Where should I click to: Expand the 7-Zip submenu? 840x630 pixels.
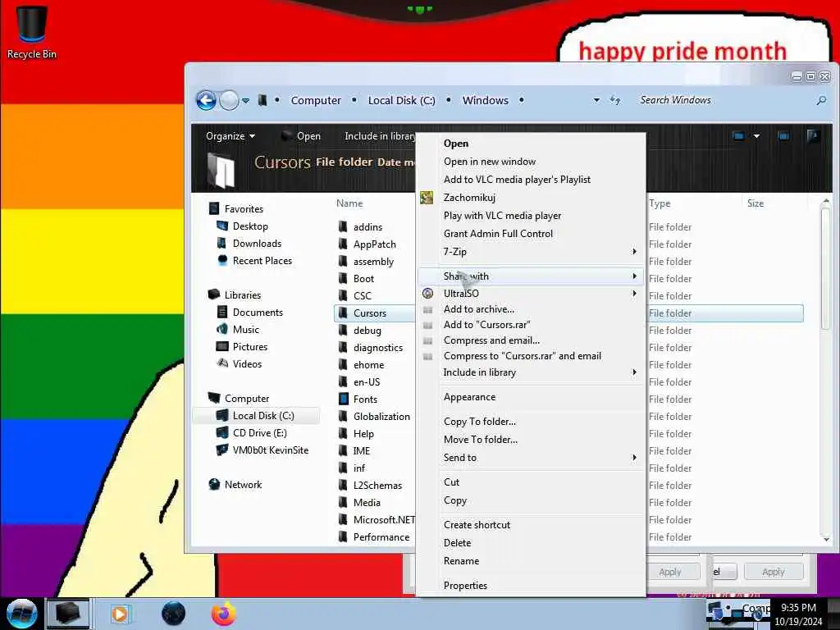pyautogui.click(x=634, y=252)
